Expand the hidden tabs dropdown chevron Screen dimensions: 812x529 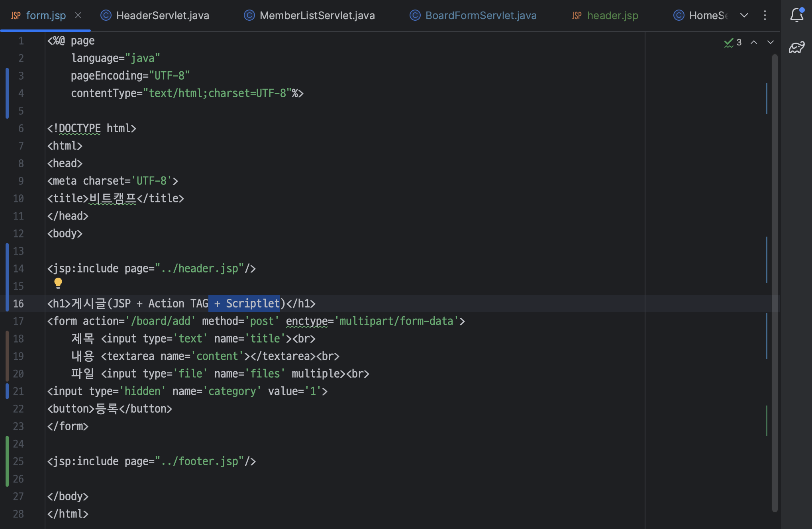[x=744, y=15]
